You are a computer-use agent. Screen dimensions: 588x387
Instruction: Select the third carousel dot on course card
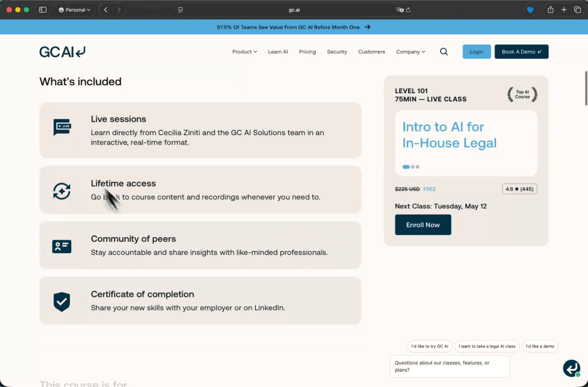(x=417, y=167)
